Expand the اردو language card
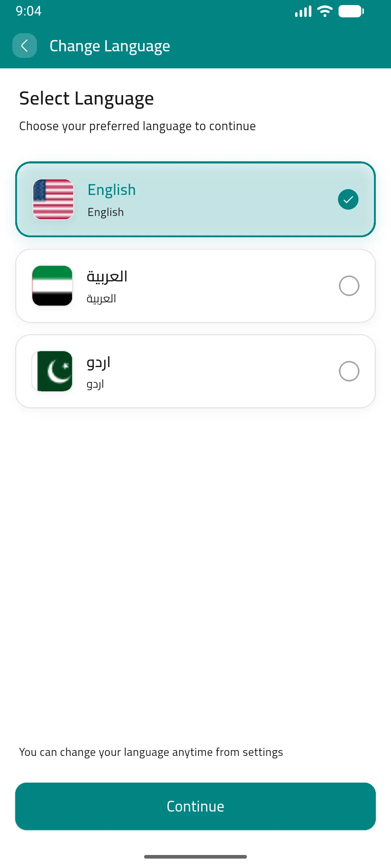The image size is (391, 868). click(x=195, y=371)
